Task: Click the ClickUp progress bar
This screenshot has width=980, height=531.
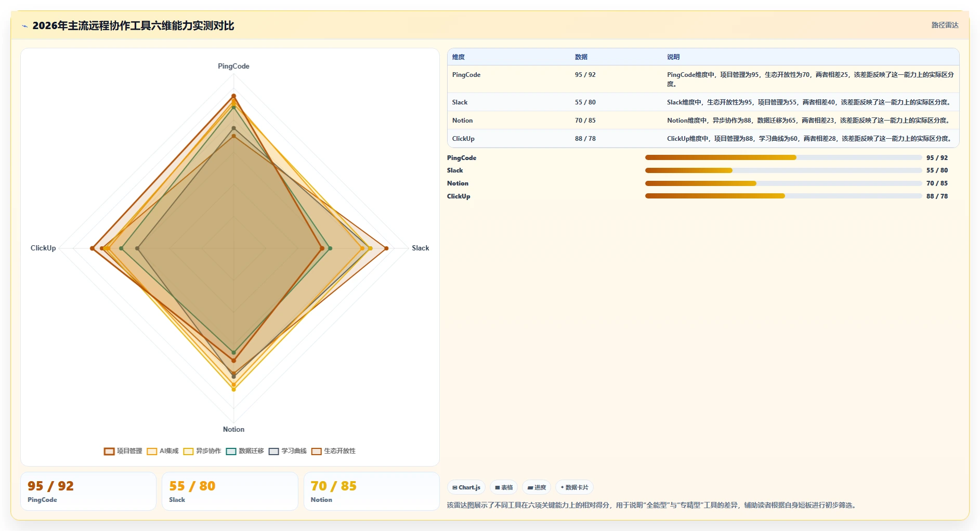Action: pos(783,196)
